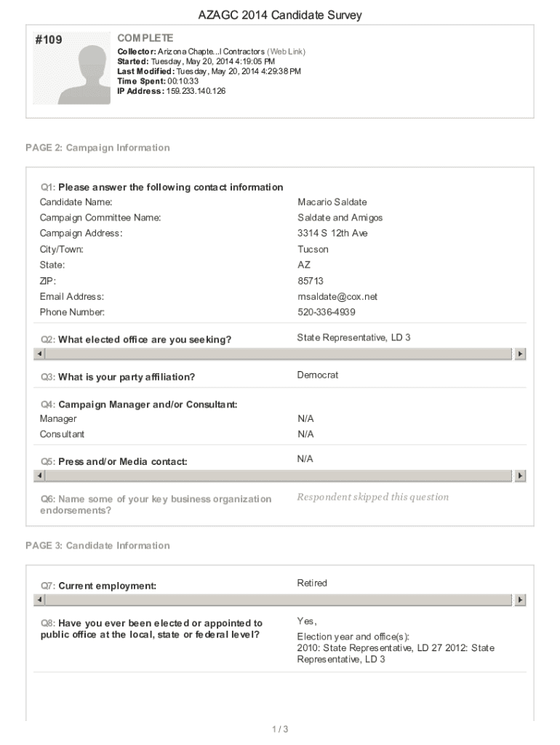Select the PAGE 3: Candidate Information heading
The width and height of the screenshot is (560, 745).
(x=97, y=546)
